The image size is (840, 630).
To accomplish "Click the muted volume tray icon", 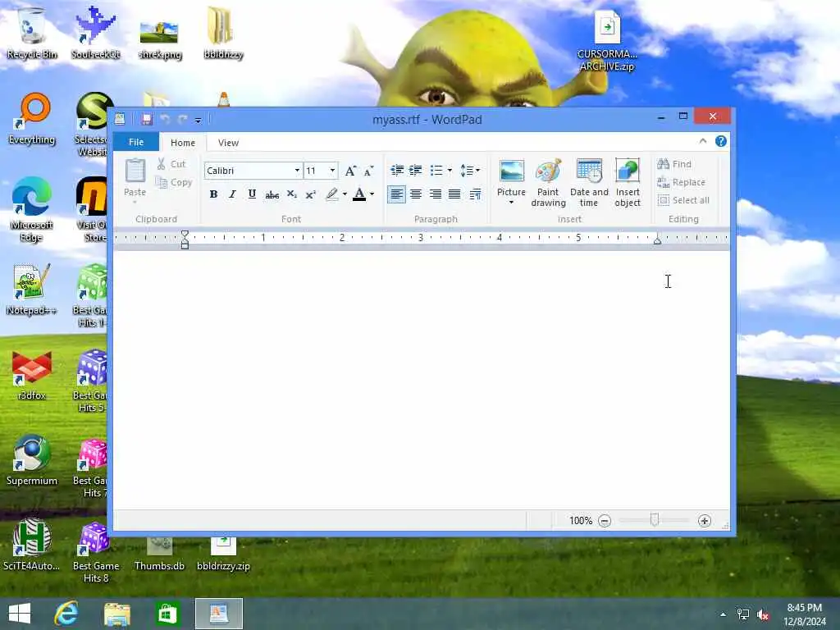I will (x=763, y=614).
